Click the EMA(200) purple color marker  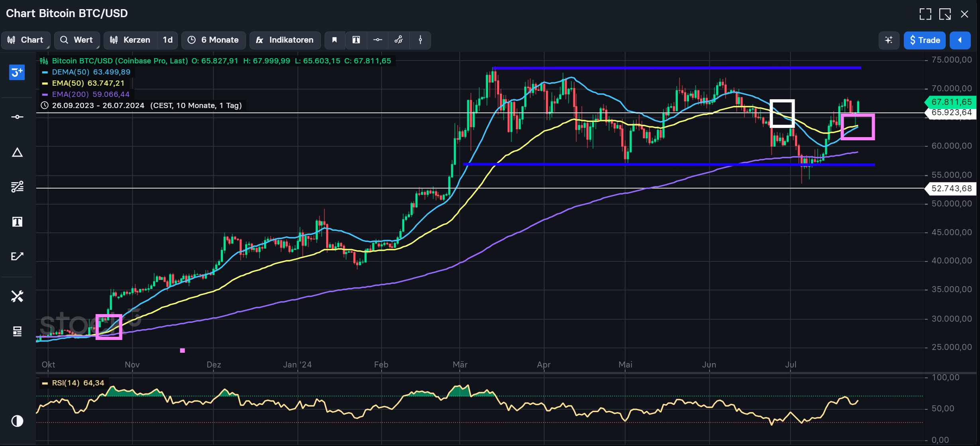[x=45, y=94]
